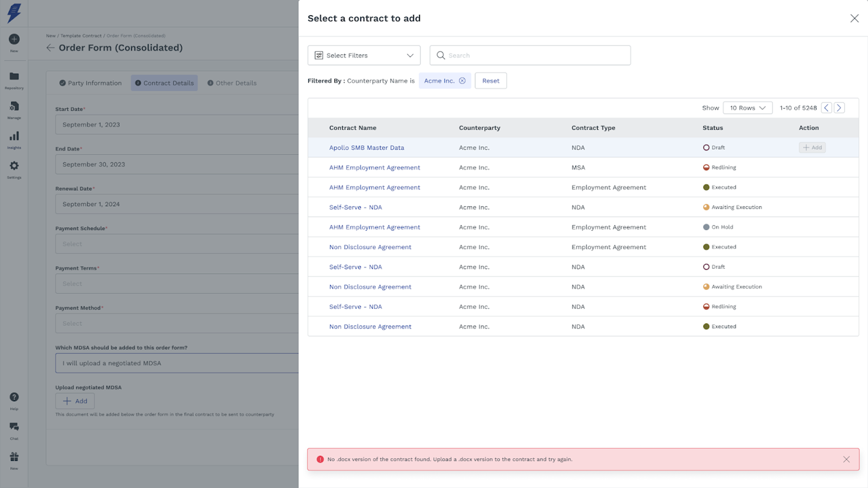Open the 10 Rows dropdown
Image resolution: width=868 pixels, height=488 pixels.
747,108
